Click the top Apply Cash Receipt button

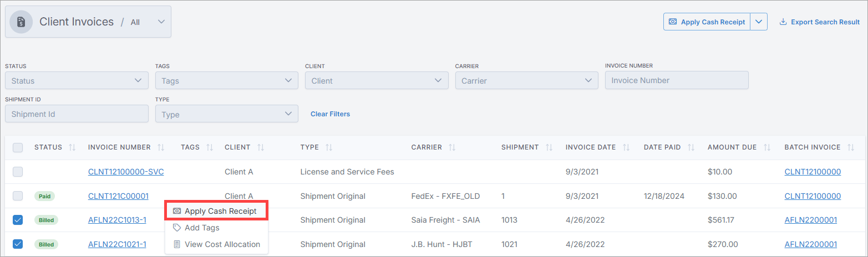(x=707, y=22)
